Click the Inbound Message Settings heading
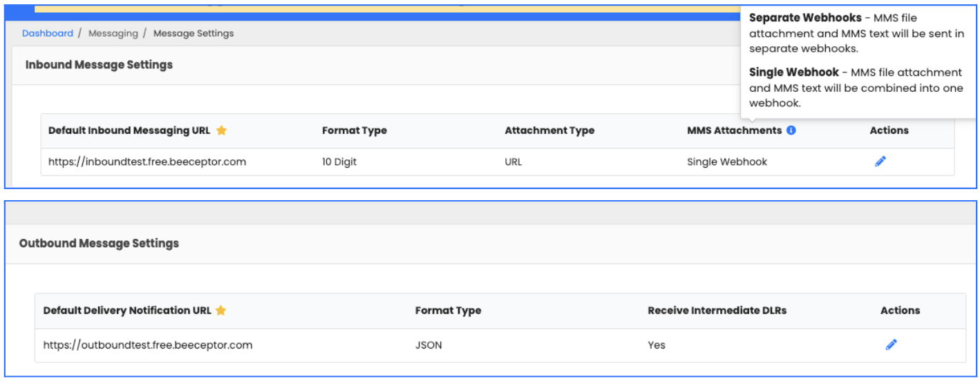This screenshot has height=381, width=980. click(99, 65)
